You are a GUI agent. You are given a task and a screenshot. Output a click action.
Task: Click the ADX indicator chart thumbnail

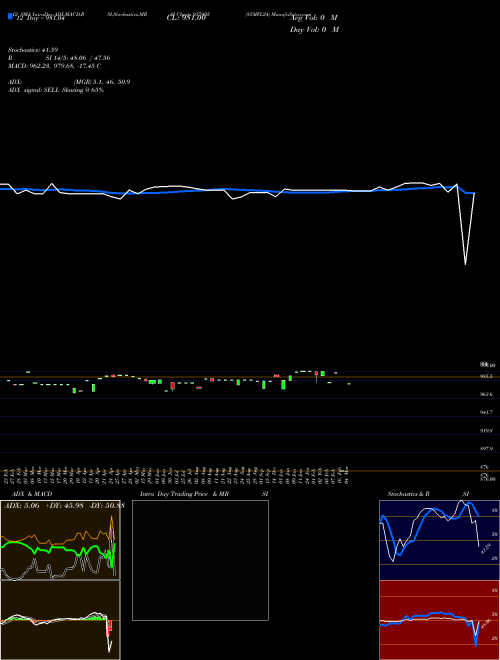tap(60, 540)
